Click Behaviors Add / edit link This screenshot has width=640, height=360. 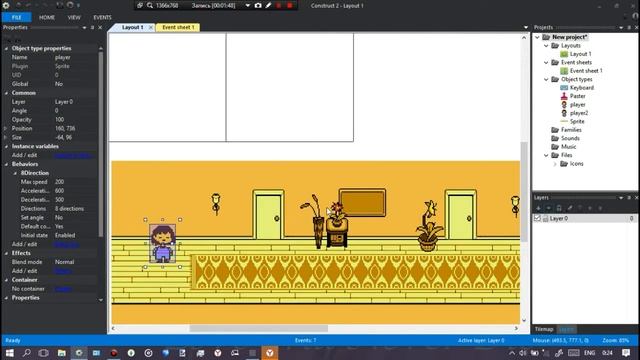pos(67,244)
